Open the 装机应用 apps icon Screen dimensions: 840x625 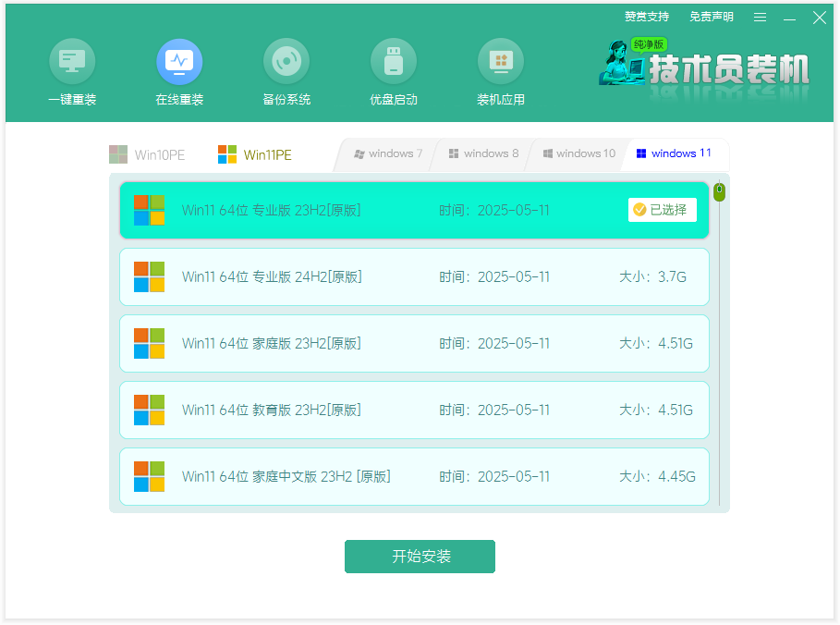pos(501,62)
